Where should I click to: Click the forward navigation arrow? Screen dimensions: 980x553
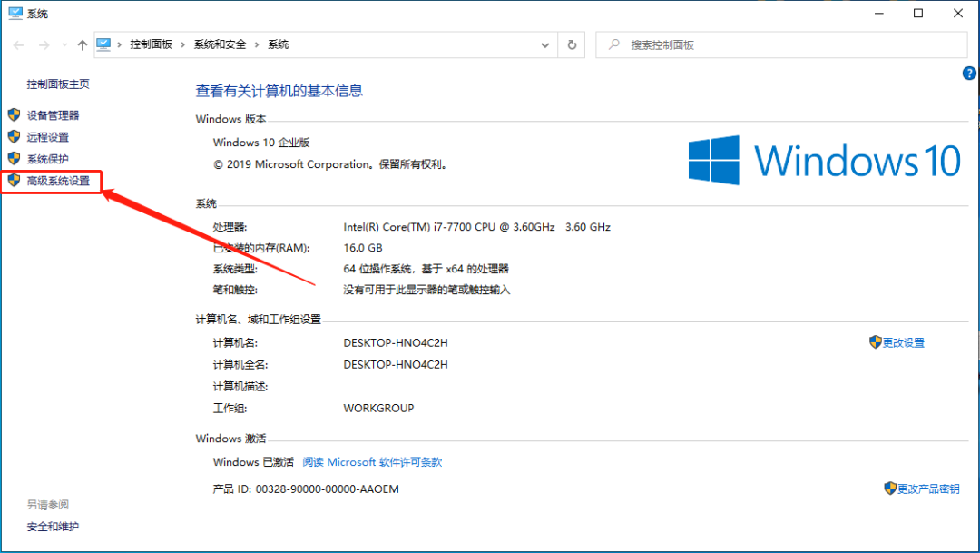click(44, 45)
